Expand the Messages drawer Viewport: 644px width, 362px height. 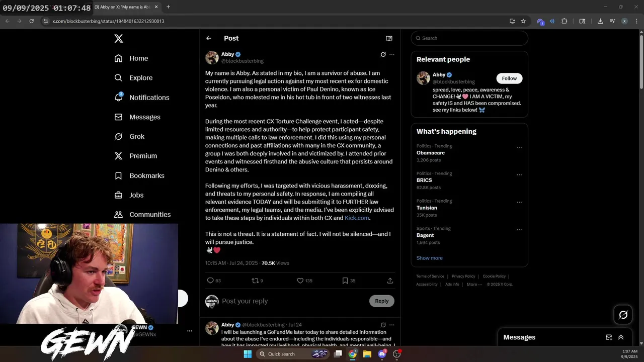621,337
